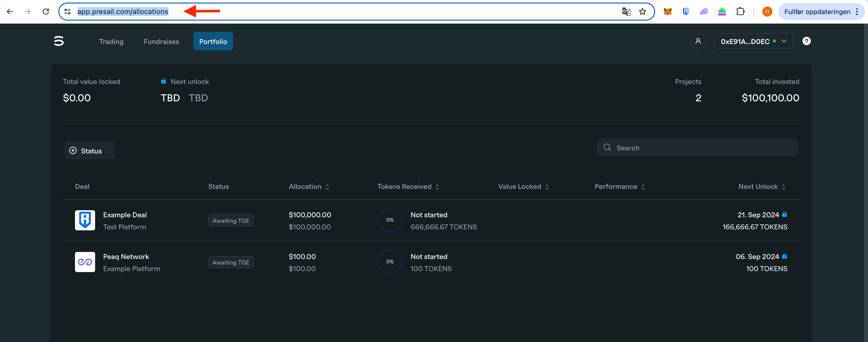This screenshot has width=868, height=342.
Task: Click the 21. Sep 2024 date
Action: click(758, 215)
